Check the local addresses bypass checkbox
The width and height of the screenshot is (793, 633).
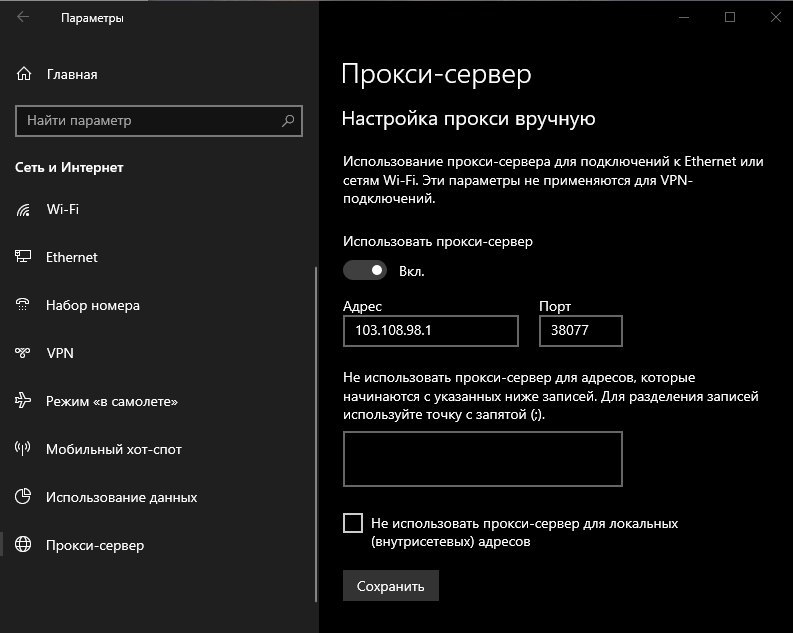(x=353, y=523)
